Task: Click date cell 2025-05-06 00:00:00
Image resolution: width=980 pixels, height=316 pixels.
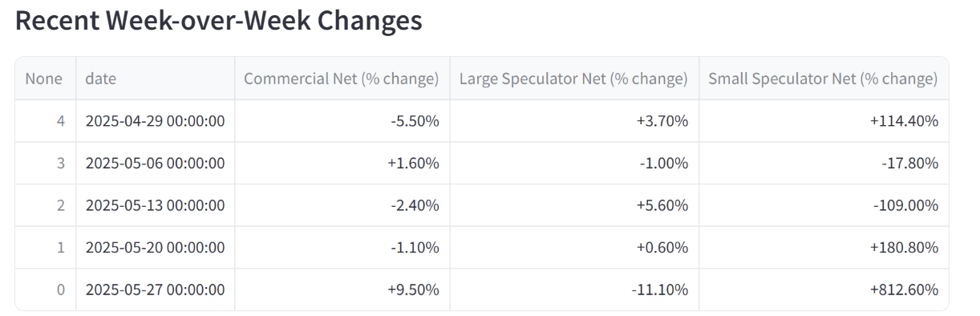Action: pos(156,163)
